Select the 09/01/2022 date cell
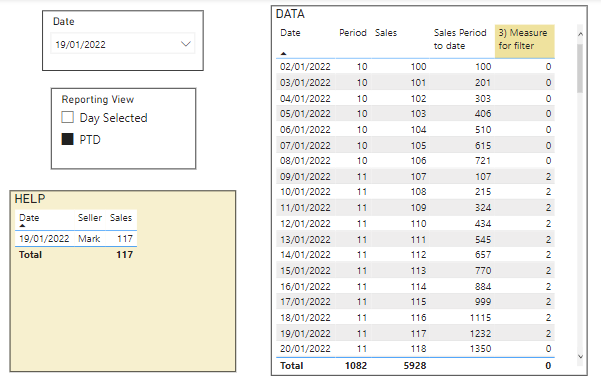 [x=305, y=176]
